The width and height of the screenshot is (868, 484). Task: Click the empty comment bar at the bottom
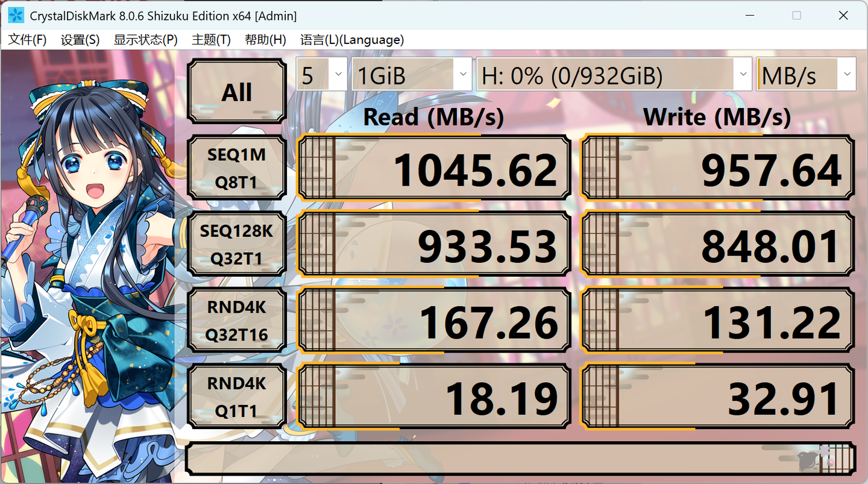point(521,459)
